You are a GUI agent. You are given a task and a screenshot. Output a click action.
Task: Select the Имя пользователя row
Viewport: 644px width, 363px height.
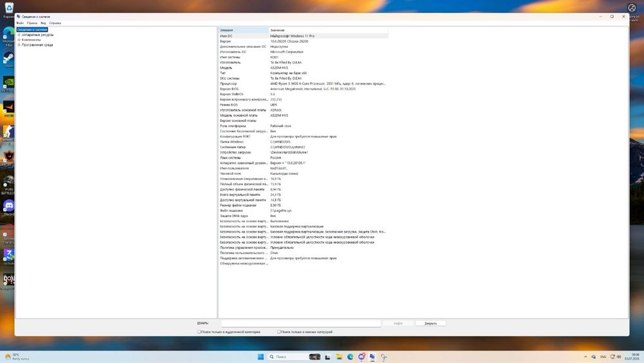pyautogui.click(x=303, y=168)
